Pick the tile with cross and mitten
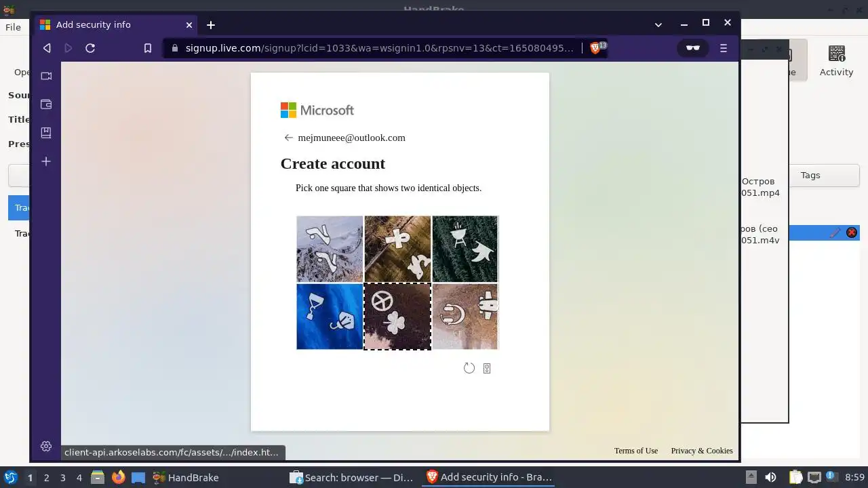The height and width of the screenshot is (488, 868). pos(397,249)
